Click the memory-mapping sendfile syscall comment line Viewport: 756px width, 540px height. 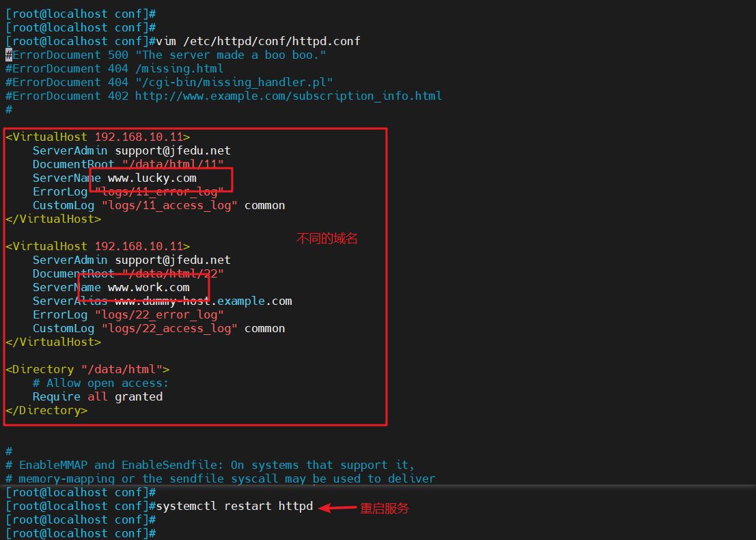coord(221,478)
